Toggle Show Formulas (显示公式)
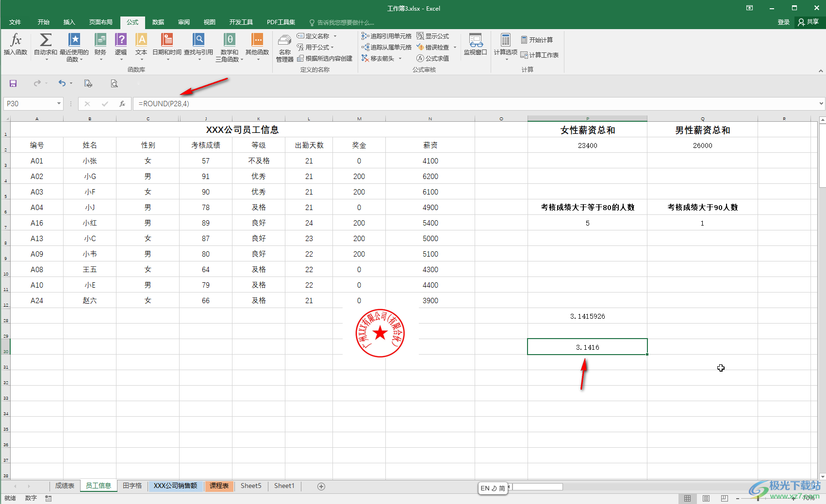 pyautogui.click(x=433, y=36)
